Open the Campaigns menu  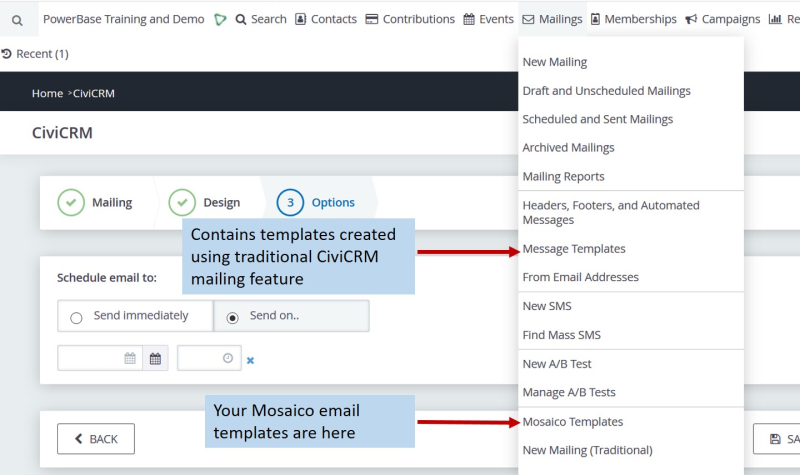tap(722, 19)
